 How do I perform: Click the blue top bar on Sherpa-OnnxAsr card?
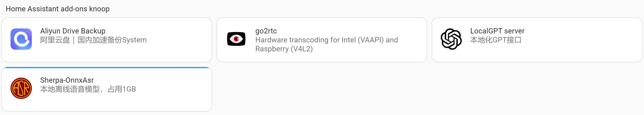point(107,68)
